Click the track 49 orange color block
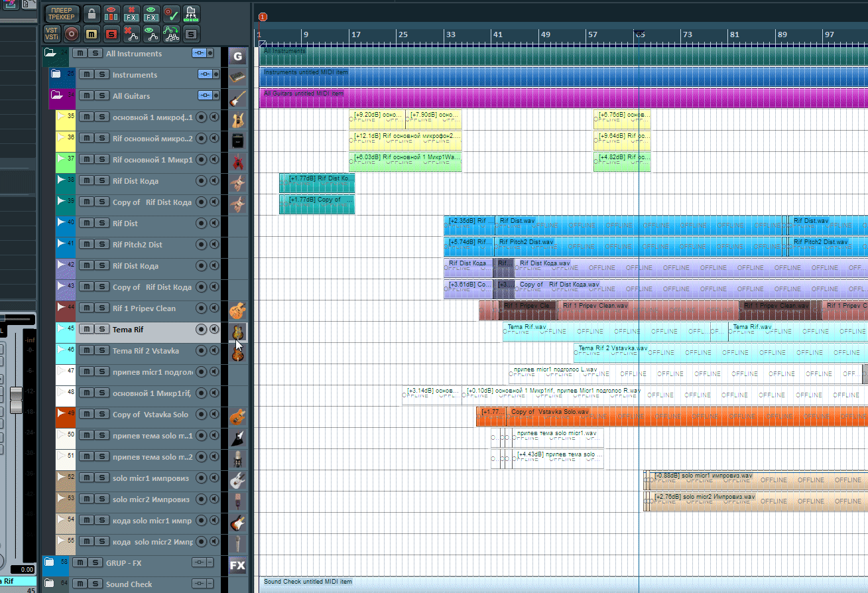The image size is (868, 593). [65, 417]
